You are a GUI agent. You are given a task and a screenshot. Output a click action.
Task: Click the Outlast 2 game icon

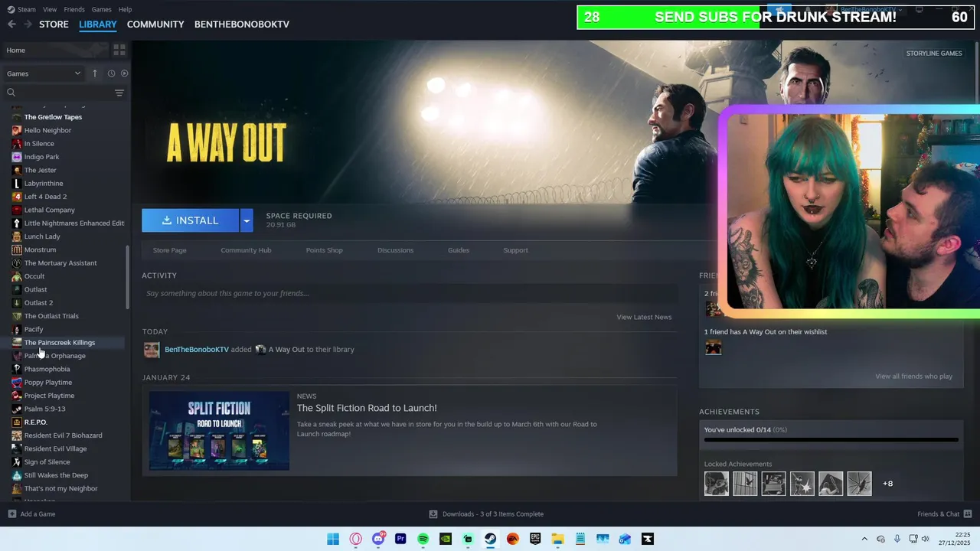point(17,303)
